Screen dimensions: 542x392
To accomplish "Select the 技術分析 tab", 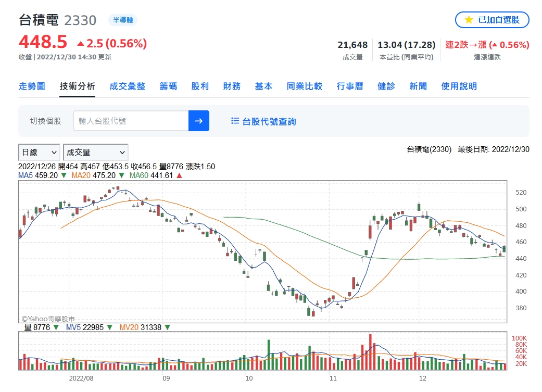I will [77, 86].
